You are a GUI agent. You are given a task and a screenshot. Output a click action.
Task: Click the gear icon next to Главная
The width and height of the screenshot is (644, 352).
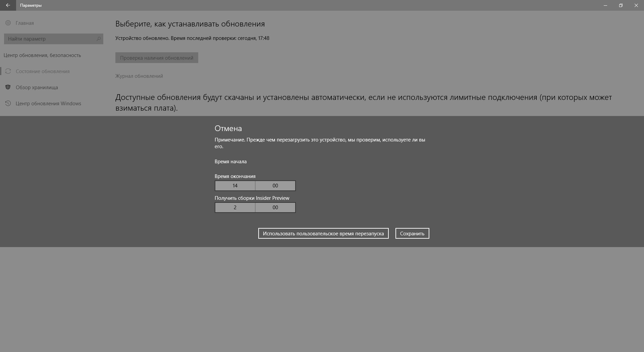tap(8, 23)
